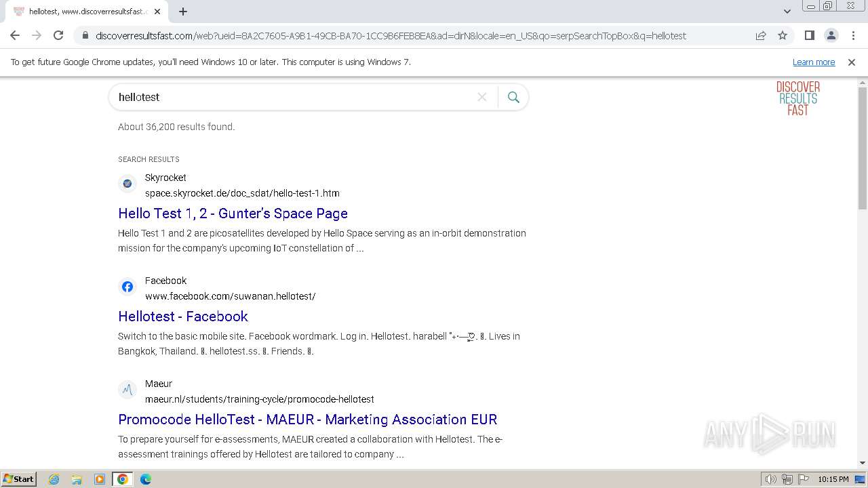Open the Discover Results Fast logo

(x=798, y=98)
